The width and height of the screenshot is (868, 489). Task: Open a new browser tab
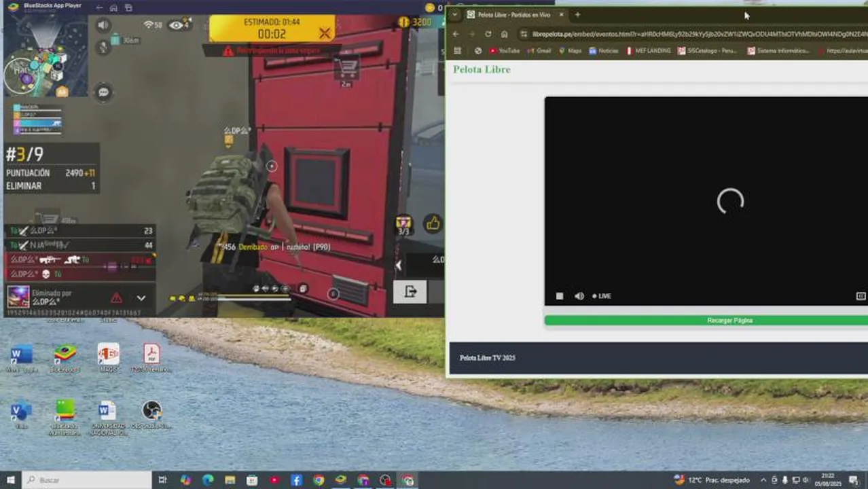[577, 14]
